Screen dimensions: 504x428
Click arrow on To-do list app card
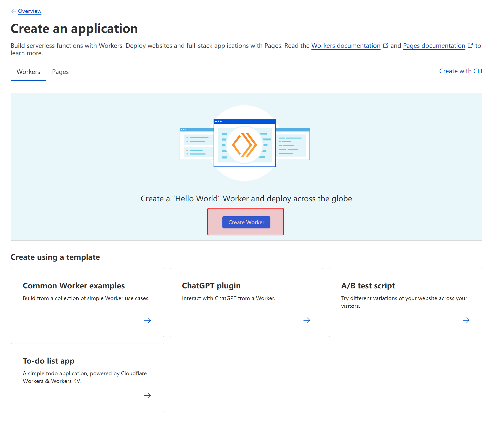pos(148,395)
